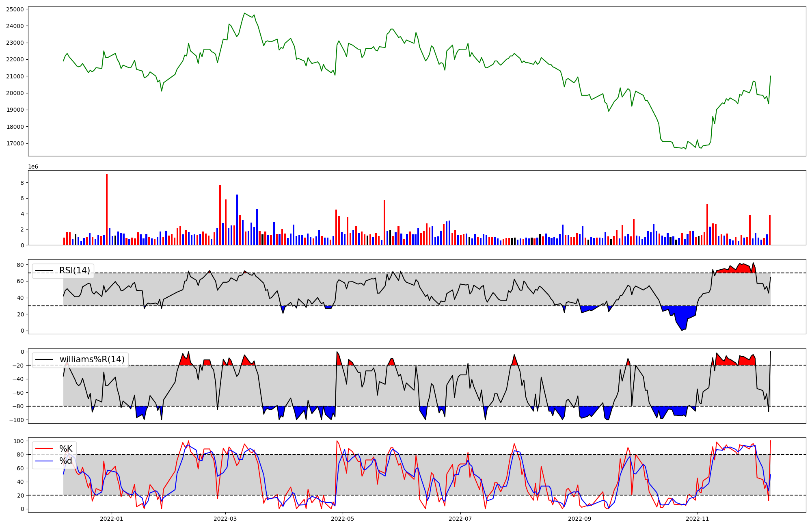
Task: Click the %d legend entry text
Action: coord(66,461)
